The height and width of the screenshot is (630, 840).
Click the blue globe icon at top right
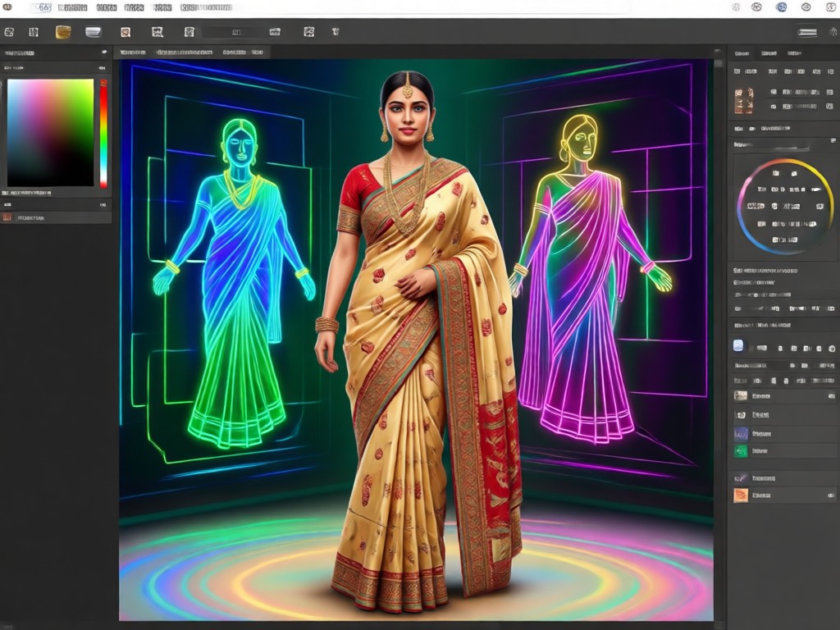pyautogui.click(x=781, y=7)
